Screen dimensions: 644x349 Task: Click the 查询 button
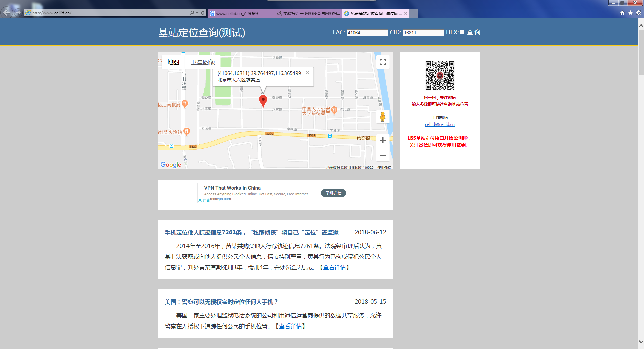[474, 32]
